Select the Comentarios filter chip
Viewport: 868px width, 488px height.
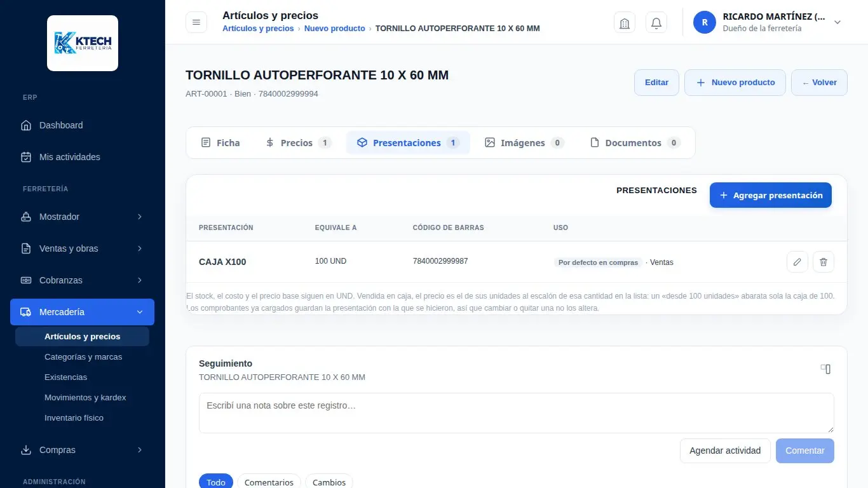[x=269, y=482]
